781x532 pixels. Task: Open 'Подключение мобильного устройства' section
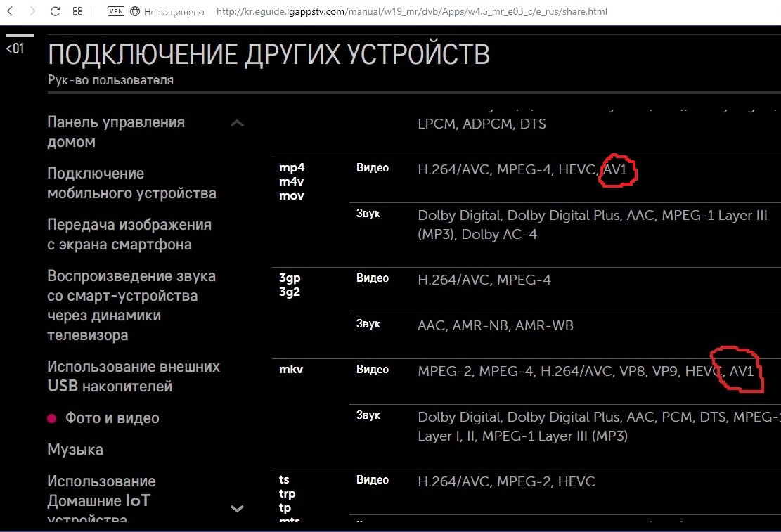tap(131, 183)
